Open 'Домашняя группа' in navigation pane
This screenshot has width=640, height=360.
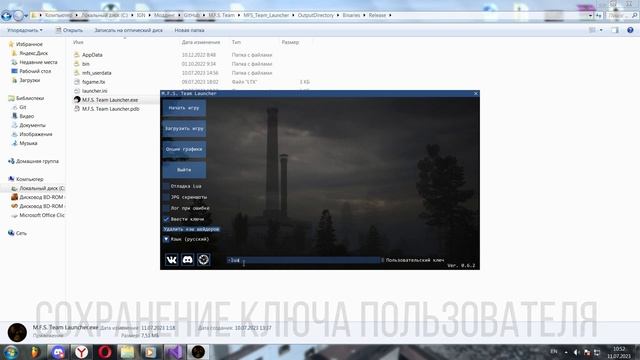pos(37,161)
